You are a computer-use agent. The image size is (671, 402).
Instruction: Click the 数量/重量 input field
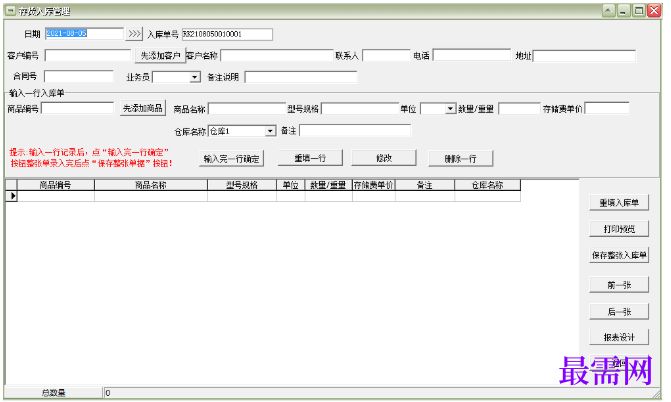pyautogui.click(x=519, y=108)
